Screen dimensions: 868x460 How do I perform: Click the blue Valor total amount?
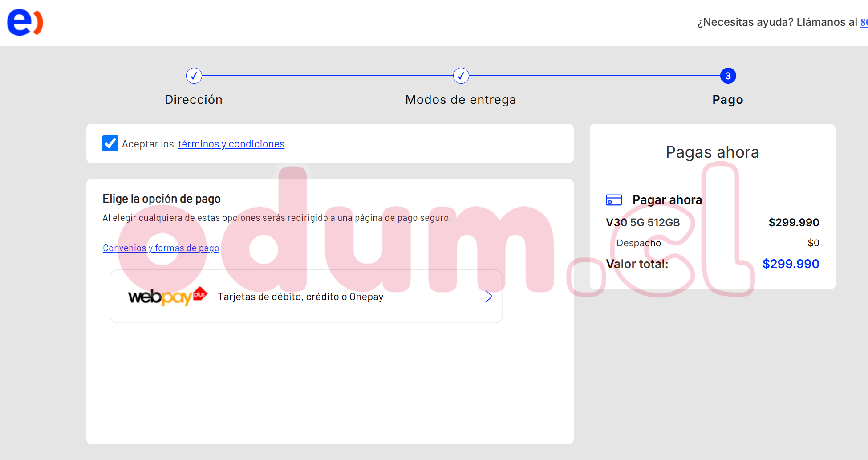click(x=791, y=264)
